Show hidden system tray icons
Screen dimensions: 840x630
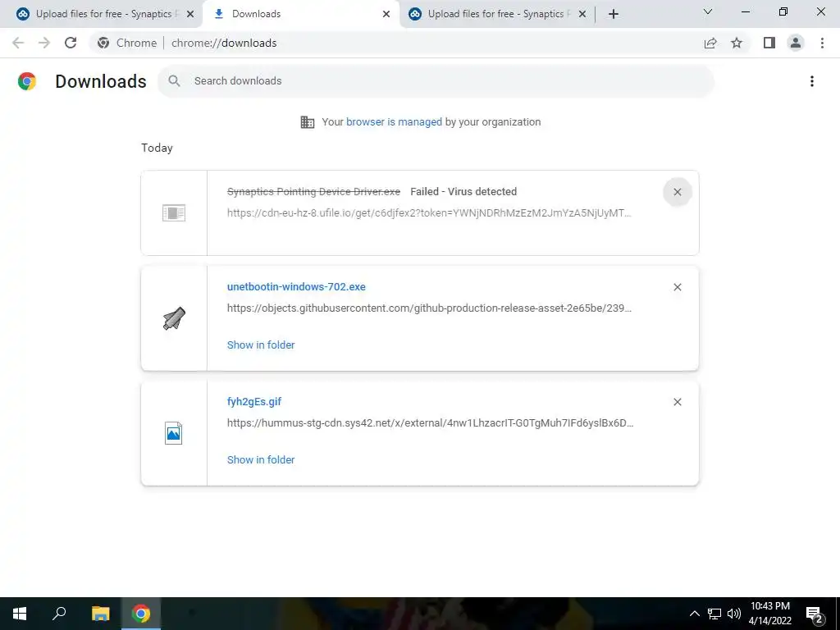(694, 614)
